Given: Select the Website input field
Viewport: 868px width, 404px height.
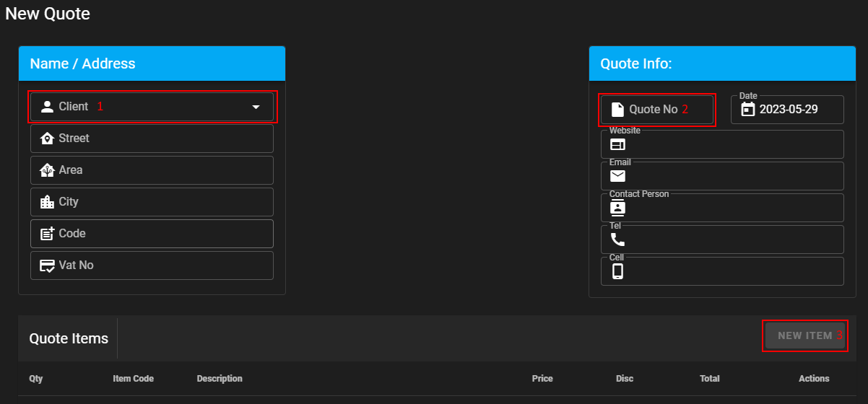Looking at the screenshot, I should 729,144.
